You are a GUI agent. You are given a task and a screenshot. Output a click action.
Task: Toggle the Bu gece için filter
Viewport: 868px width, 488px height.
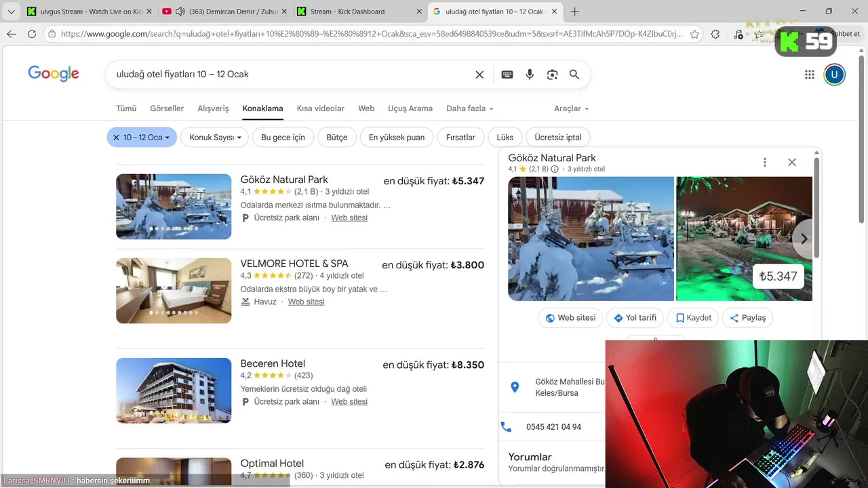click(x=283, y=137)
